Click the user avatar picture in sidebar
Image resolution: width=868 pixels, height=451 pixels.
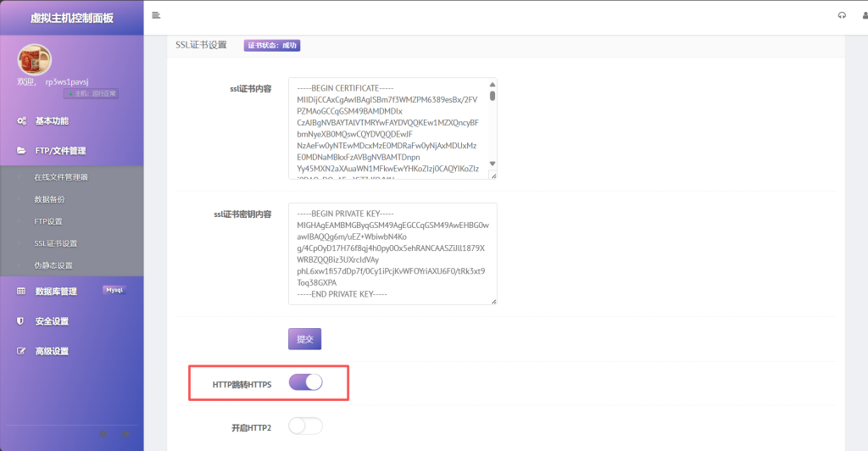click(35, 60)
